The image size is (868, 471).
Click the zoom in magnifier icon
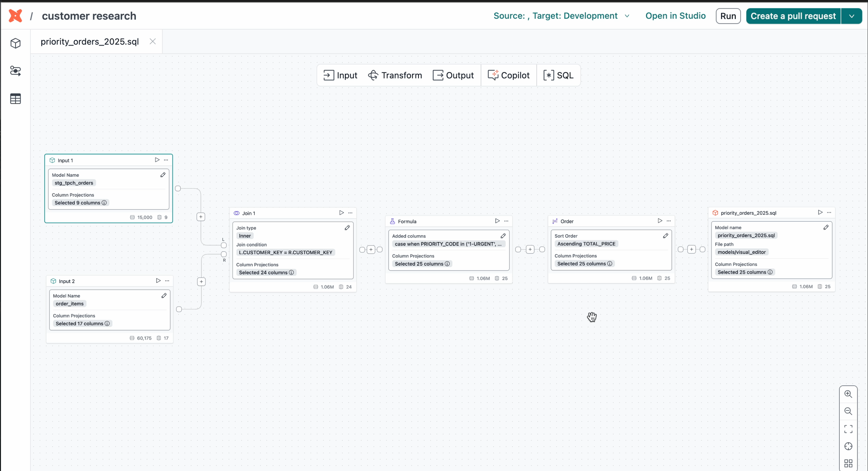tap(848, 394)
